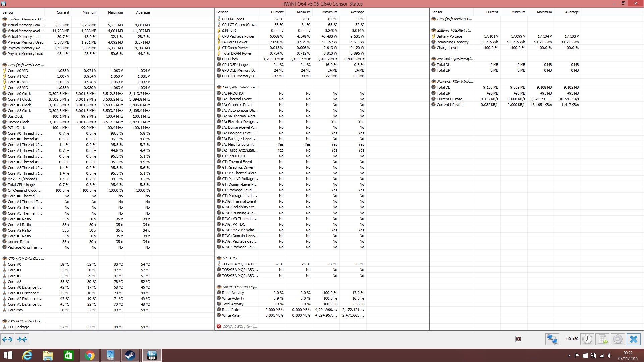Select the iGPU VID row
The height and width of the screenshot is (362, 644).
[x=291, y=31]
